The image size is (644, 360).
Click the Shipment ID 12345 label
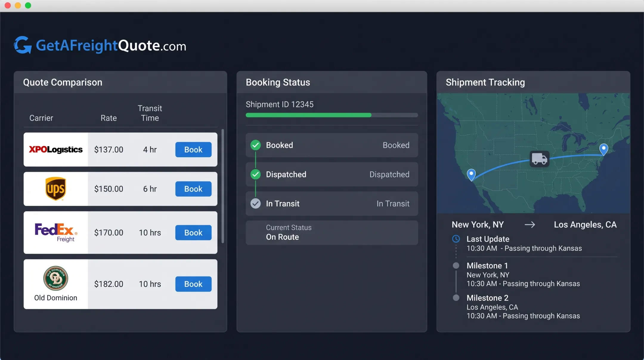click(280, 104)
